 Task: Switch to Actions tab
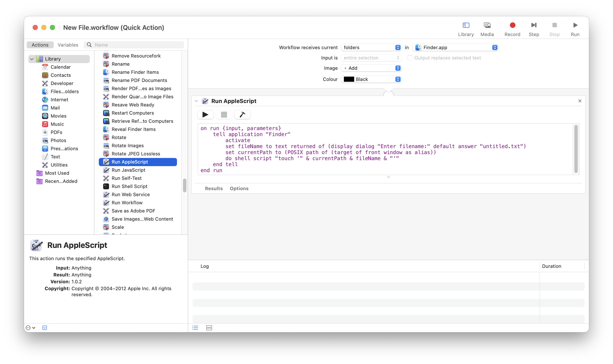coord(40,45)
